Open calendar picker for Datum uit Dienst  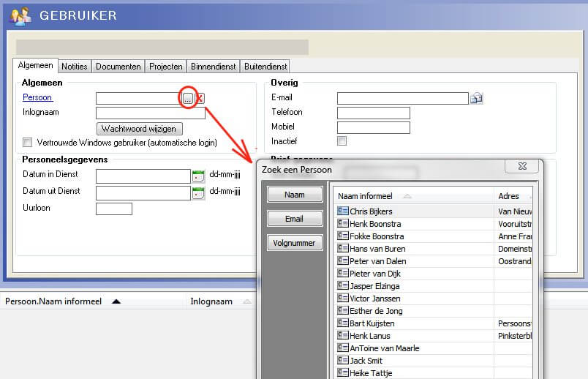click(x=198, y=193)
